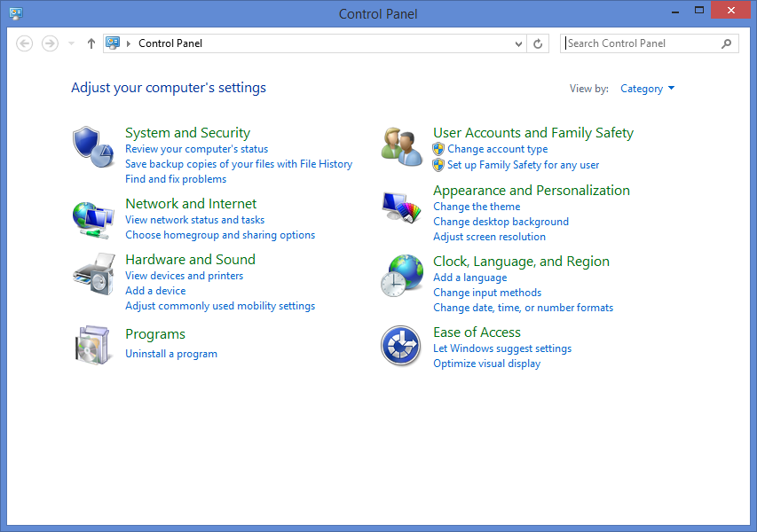Click Change date, time, or number formats
757x532 pixels.
point(524,308)
